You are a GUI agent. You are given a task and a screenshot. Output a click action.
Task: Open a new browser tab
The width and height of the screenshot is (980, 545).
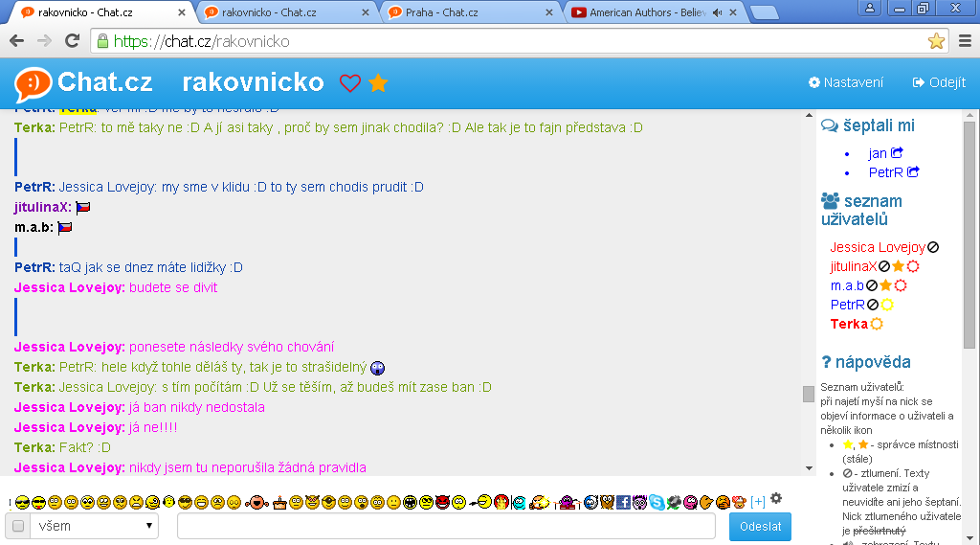(x=764, y=12)
